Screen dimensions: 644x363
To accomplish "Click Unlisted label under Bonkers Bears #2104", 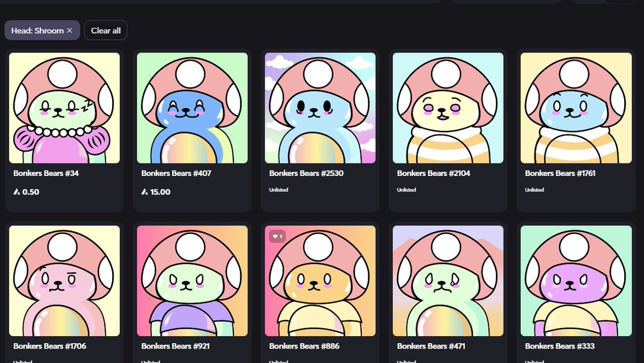I will (x=406, y=189).
